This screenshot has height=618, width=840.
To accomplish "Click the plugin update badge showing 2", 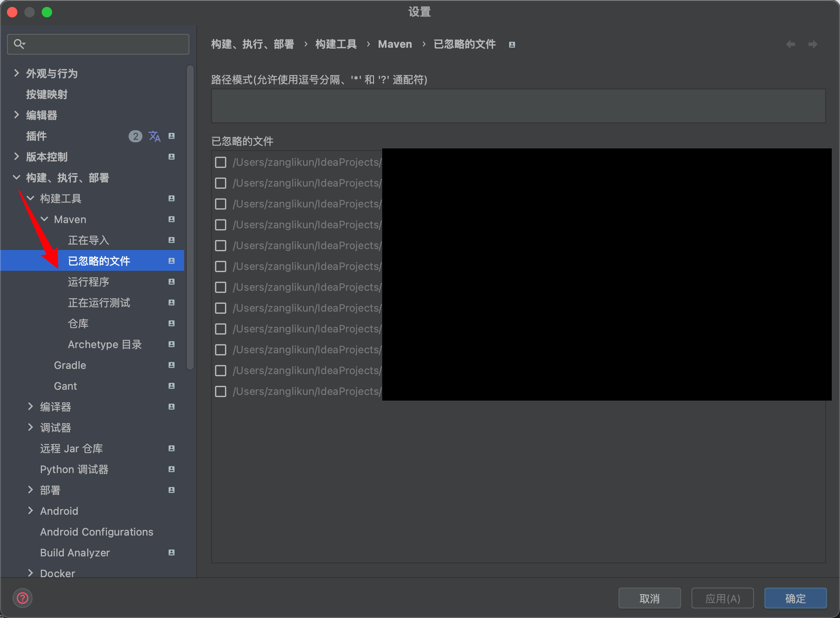I will [x=135, y=136].
